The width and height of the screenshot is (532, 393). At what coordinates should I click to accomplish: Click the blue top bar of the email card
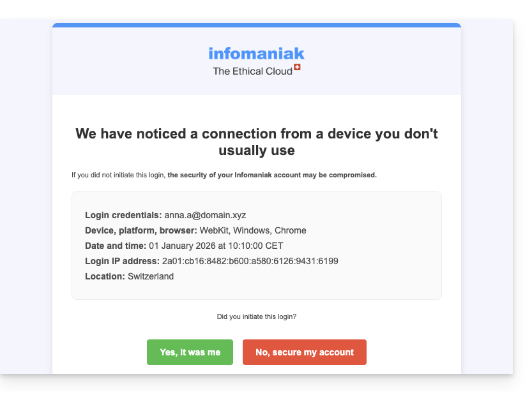click(256, 26)
